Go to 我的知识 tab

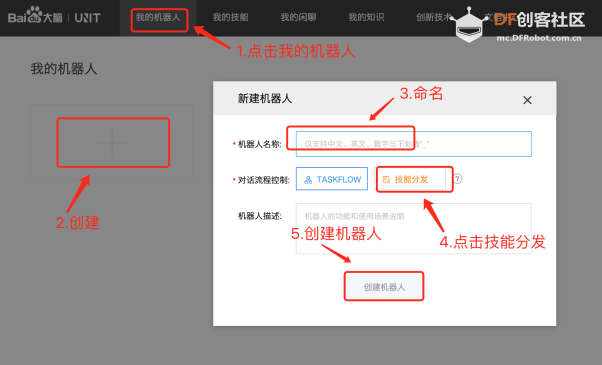tap(366, 18)
